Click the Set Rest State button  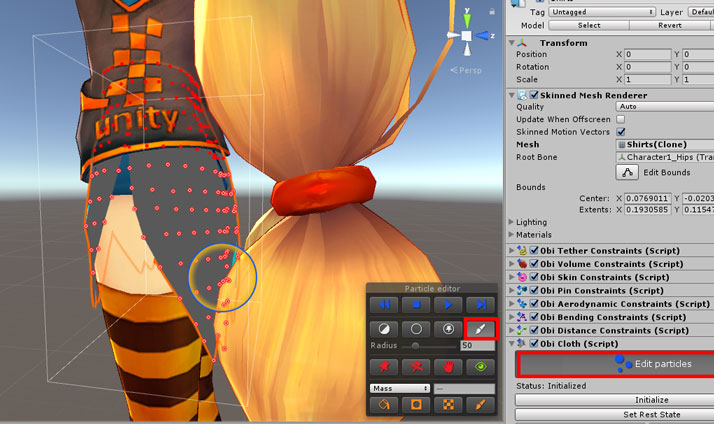coord(615,414)
